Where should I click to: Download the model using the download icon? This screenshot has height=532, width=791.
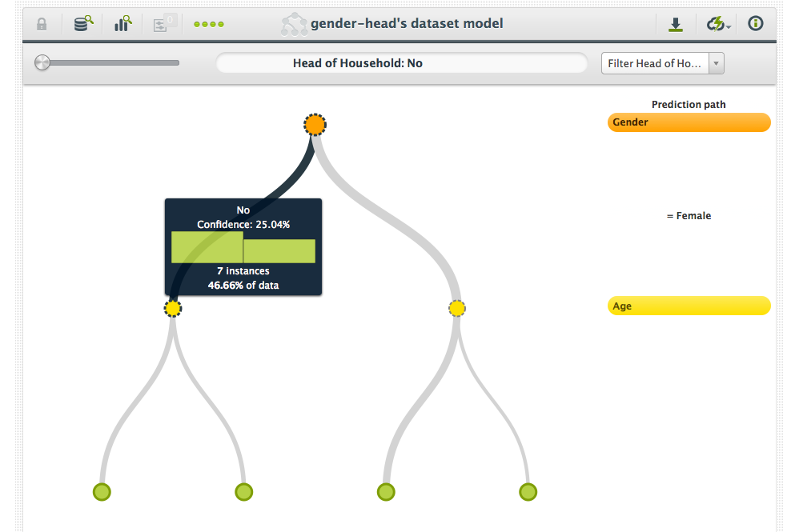point(676,24)
